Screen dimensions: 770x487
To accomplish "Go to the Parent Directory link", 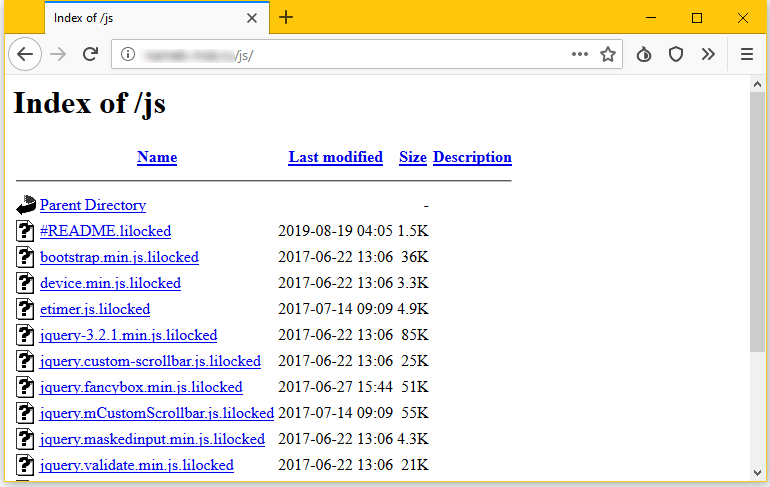I will tap(93, 205).
